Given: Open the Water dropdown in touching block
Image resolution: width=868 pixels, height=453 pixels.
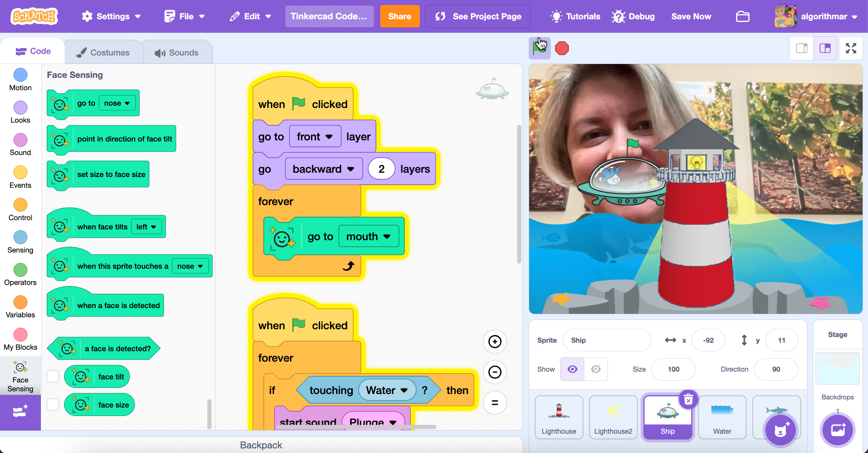Looking at the screenshot, I should pos(387,390).
